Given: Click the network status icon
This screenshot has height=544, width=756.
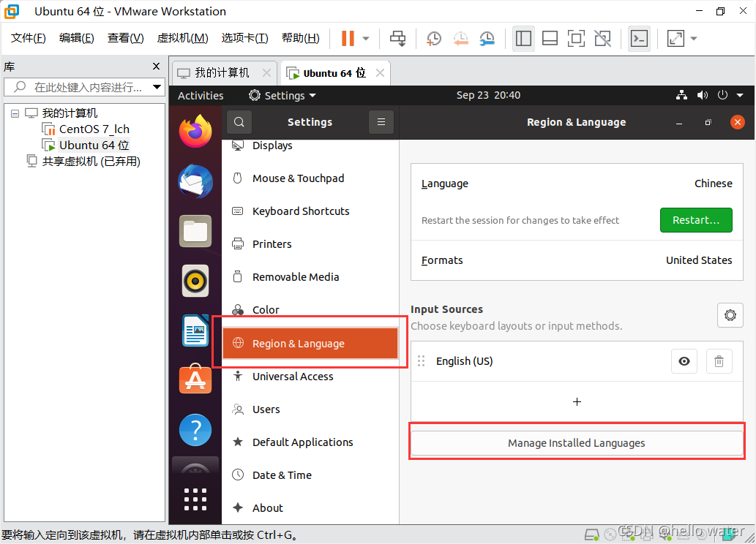Looking at the screenshot, I should pyautogui.click(x=682, y=95).
